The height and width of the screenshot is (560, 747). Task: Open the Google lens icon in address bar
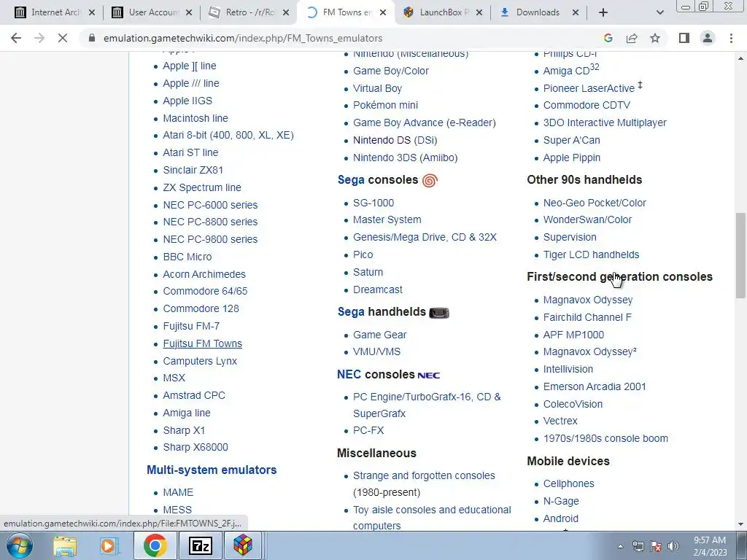pos(608,38)
